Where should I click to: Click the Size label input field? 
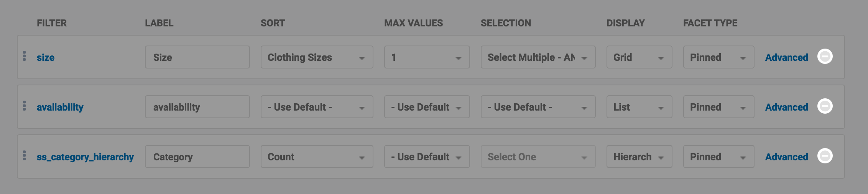[197, 57]
